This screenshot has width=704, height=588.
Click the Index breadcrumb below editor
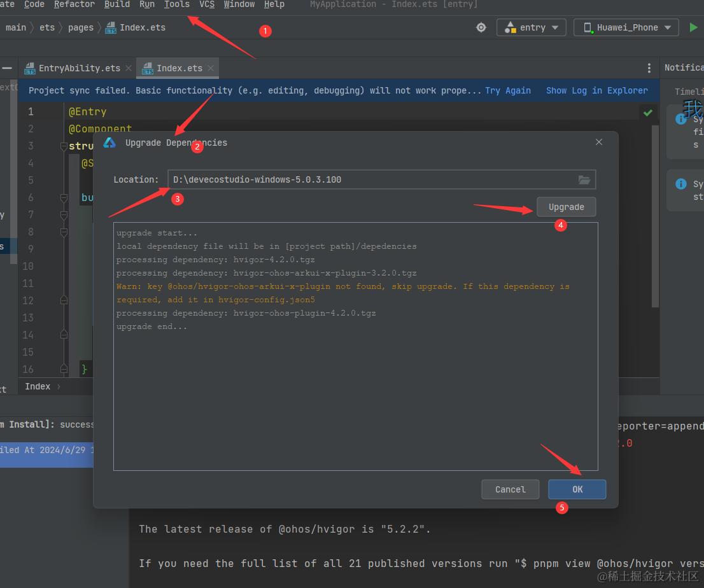(38, 386)
